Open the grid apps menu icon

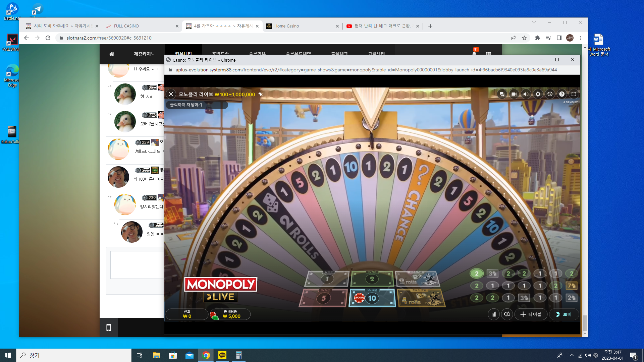pos(488,53)
